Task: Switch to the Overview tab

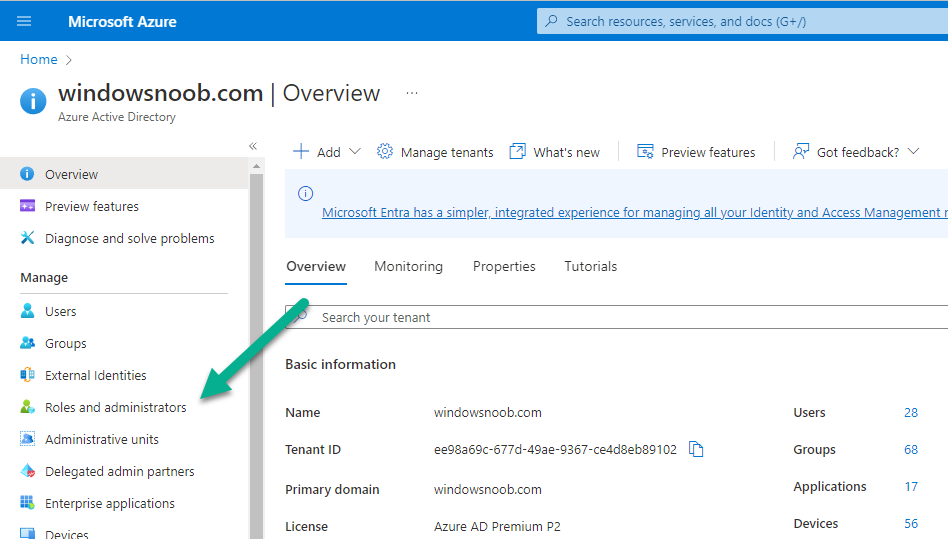Action: (316, 266)
